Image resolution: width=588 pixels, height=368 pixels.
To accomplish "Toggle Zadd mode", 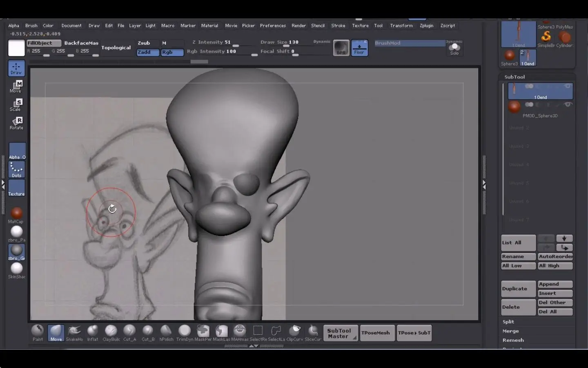I will click(x=147, y=52).
